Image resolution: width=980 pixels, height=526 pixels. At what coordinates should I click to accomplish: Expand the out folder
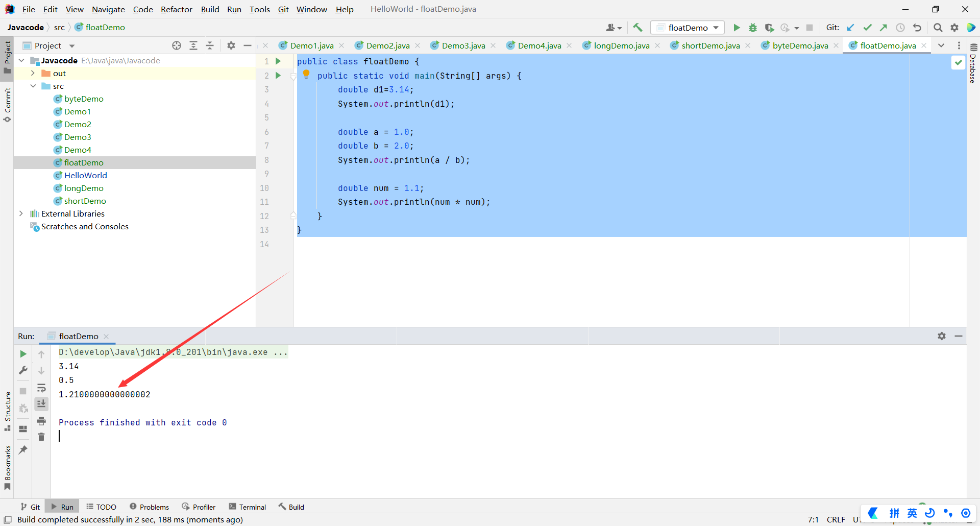coord(33,73)
